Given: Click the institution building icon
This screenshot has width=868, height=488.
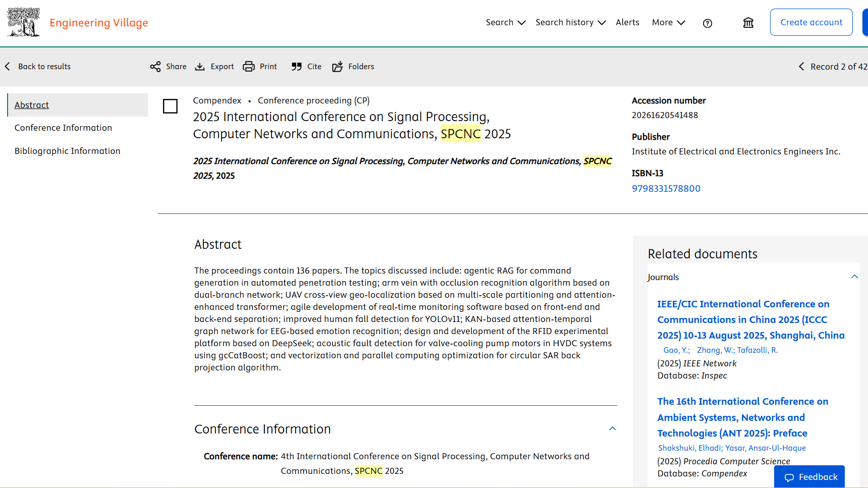Looking at the screenshot, I should coord(748,23).
